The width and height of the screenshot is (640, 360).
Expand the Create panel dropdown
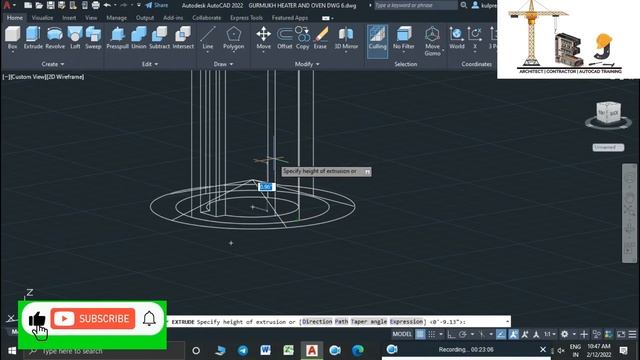(53, 64)
